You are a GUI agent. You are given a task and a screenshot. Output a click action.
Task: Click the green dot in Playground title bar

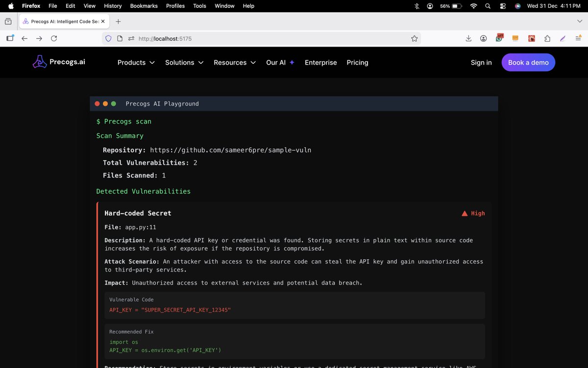tap(114, 104)
